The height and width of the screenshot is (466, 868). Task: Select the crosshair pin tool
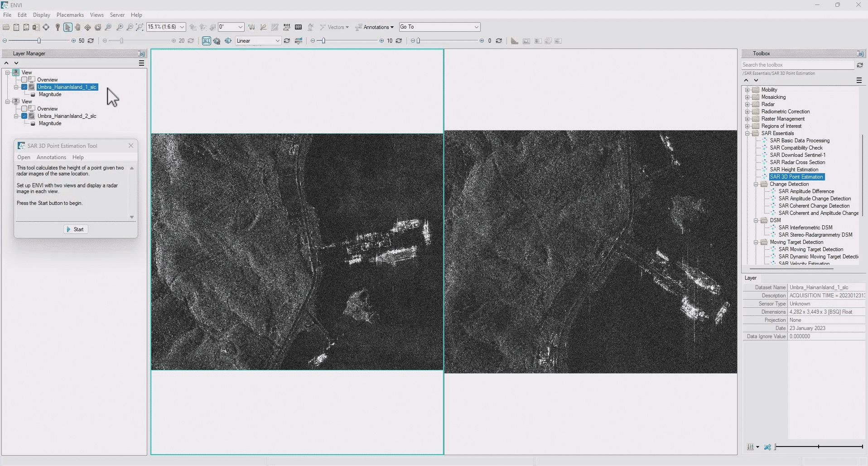pyautogui.click(x=58, y=27)
